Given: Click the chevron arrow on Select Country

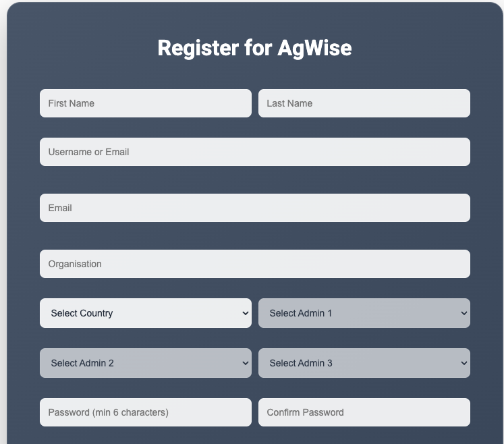Looking at the screenshot, I should point(245,313).
